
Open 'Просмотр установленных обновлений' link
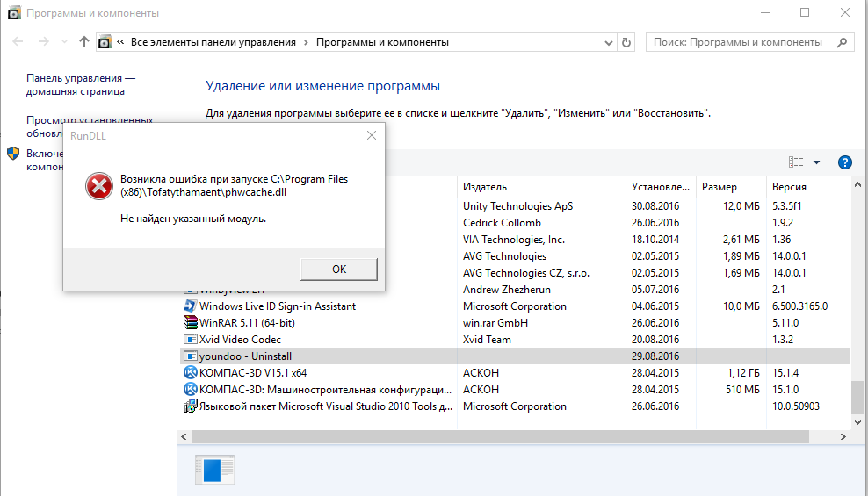tap(90, 126)
